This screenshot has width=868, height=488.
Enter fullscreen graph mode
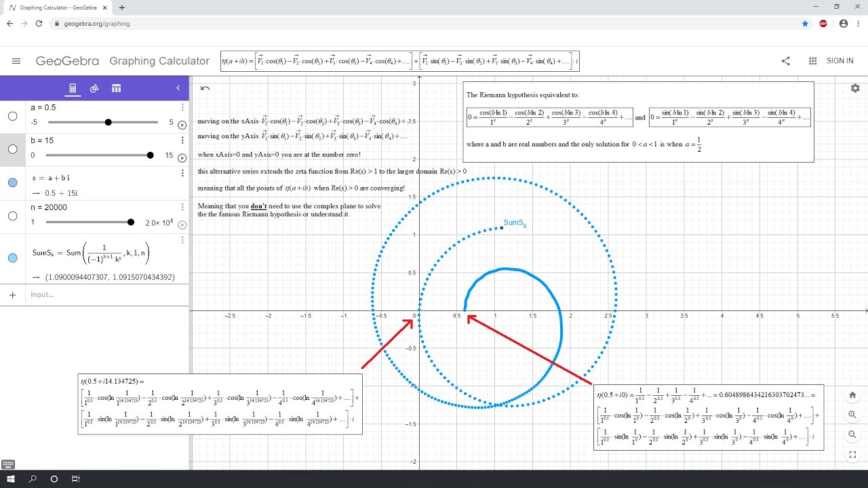(x=852, y=454)
